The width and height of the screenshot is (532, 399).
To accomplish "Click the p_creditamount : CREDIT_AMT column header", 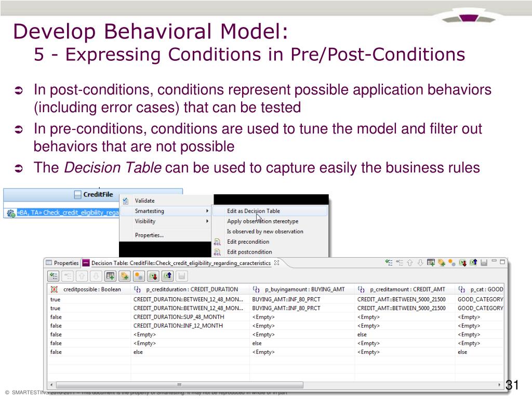I will (405, 289).
